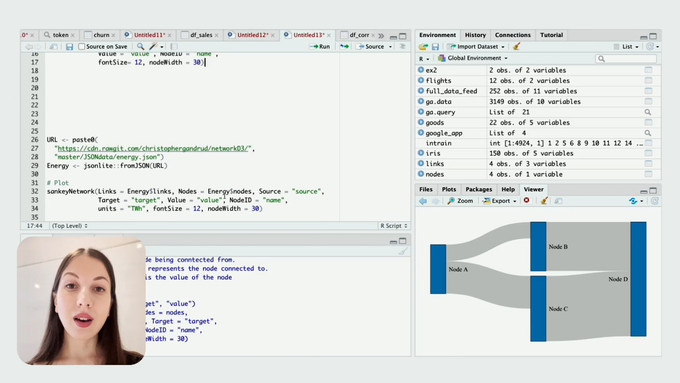The image size is (680, 383).
Task: Toggle the Source on Save checkbox
Action: tap(82, 46)
